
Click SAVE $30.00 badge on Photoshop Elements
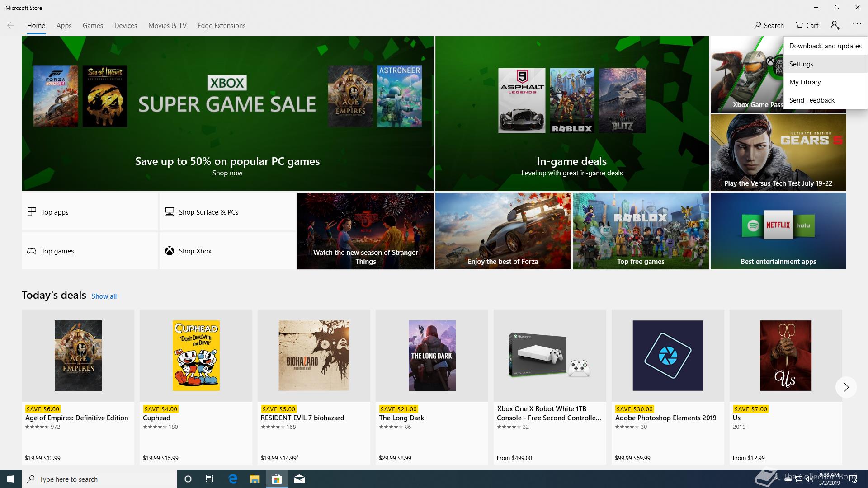tap(634, 409)
